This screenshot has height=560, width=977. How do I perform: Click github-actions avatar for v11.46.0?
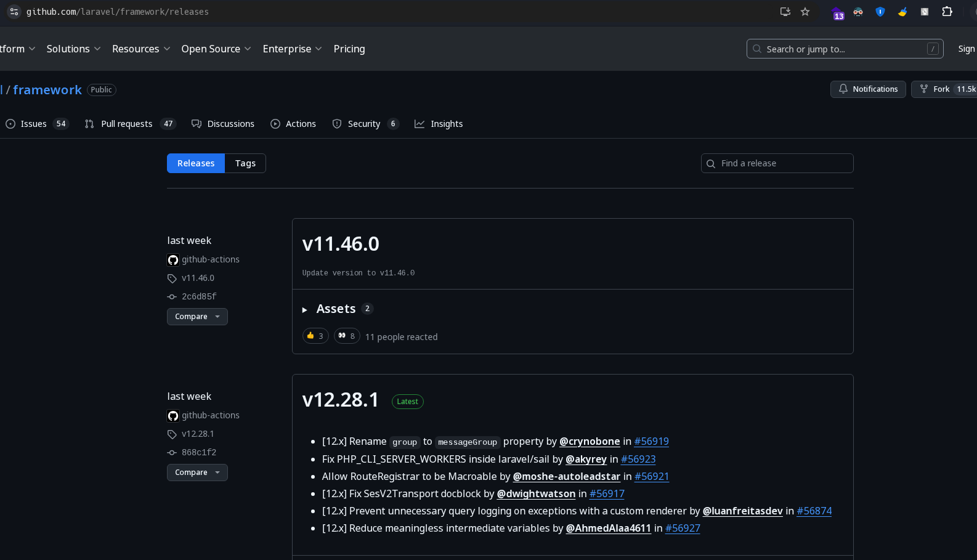coord(173,260)
